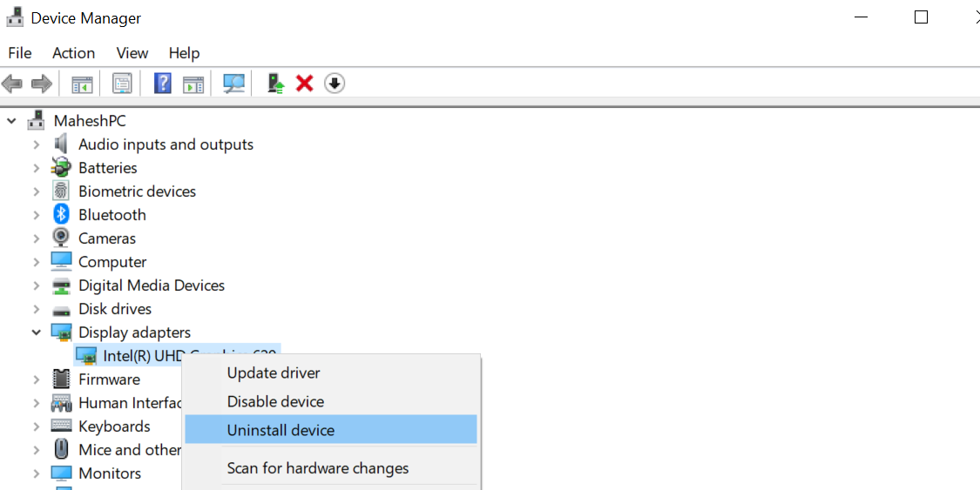Collapse the MaheshPC root node

click(12, 120)
